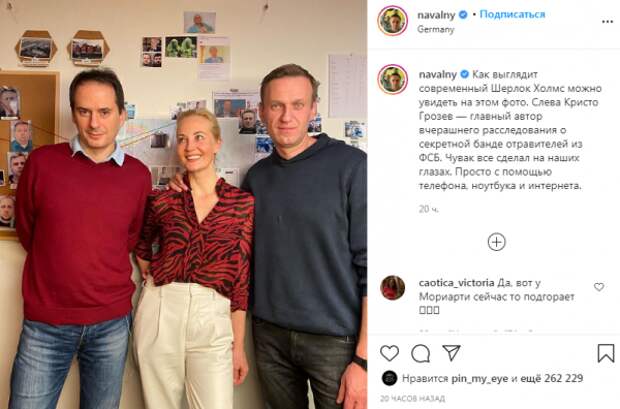Image resolution: width=620 pixels, height=409 pixels.
Task: Open the Germany location link
Action: tap(436, 29)
